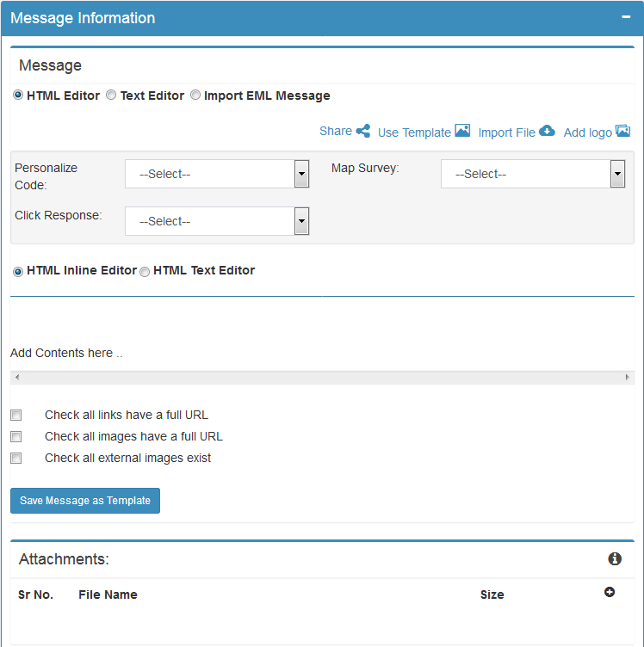Image resolution: width=644 pixels, height=647 pixels.
Task: Click the plus icon to add attachment
Action: point(610,592)
